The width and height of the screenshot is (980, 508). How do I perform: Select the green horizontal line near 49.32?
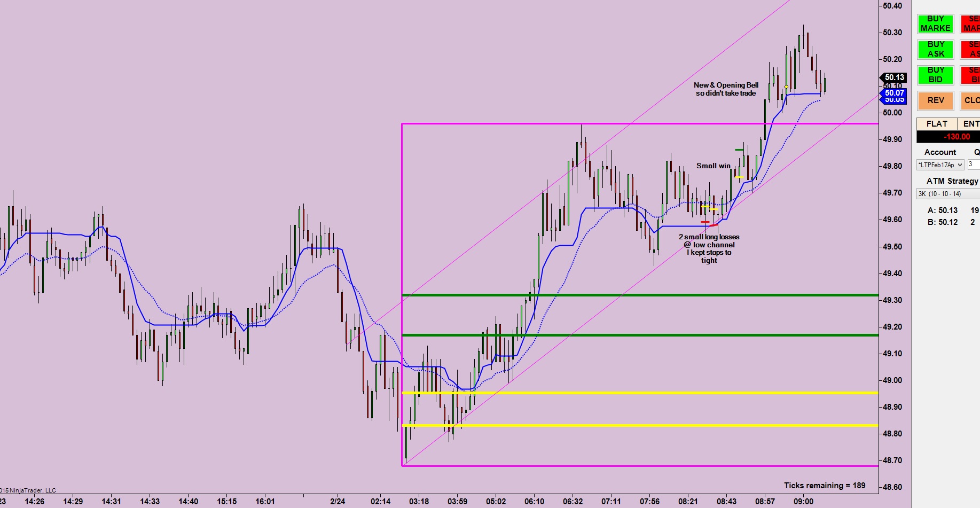tap(640, 295)
